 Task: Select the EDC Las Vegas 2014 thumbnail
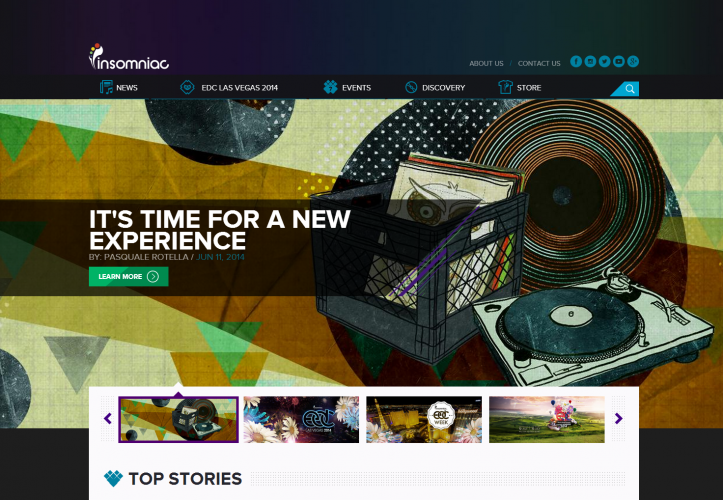pyautogui.click(x=301, y=419)
